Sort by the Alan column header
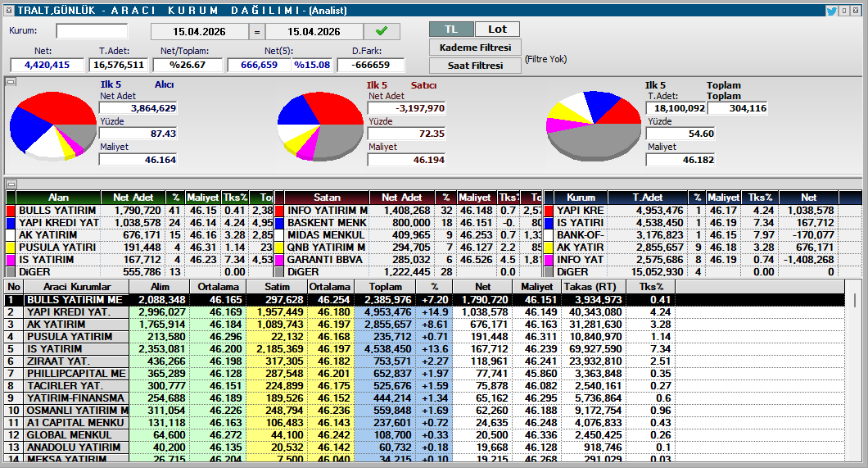868x468 pixels. pyautogui.click(x=58, y=198)
